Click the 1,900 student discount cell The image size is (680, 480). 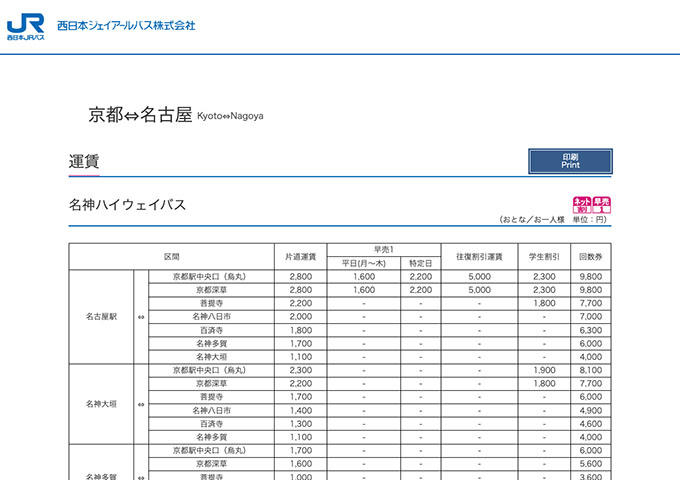pyautogui.click(x=544, y=370)
